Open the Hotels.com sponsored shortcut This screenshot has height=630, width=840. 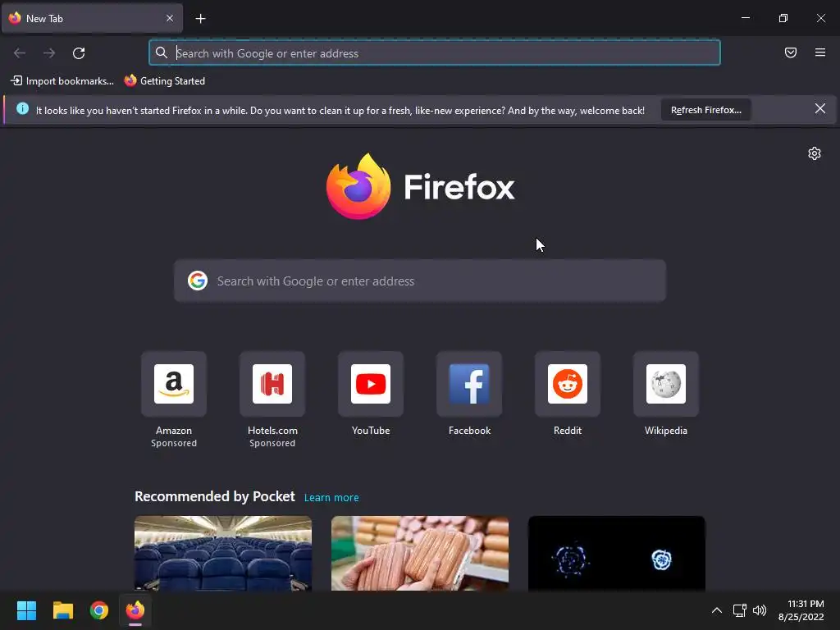[272, 384]
